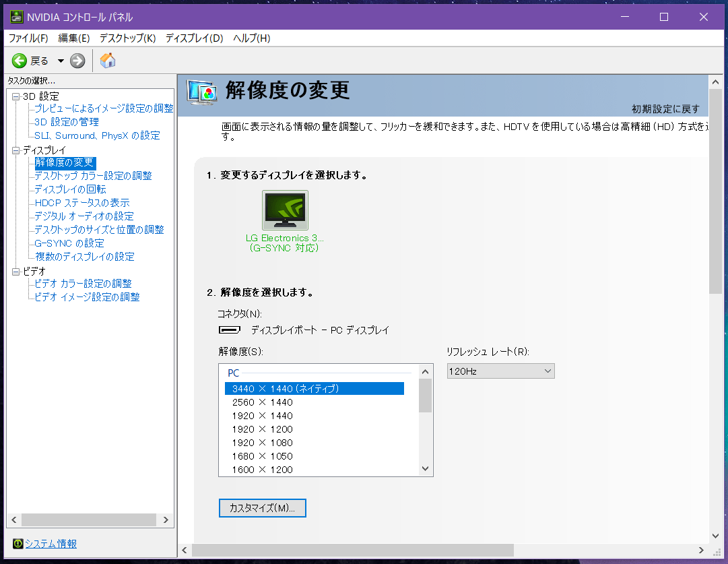
Task: Collapse the ディスプレイ tree node
Action: pos(15,150)
